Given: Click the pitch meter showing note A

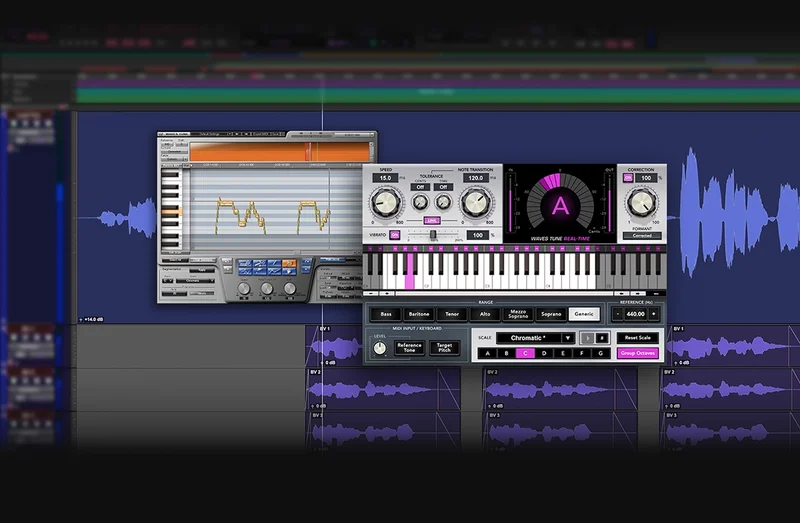Looking at the screenshot, I should [x=560, y=204].
